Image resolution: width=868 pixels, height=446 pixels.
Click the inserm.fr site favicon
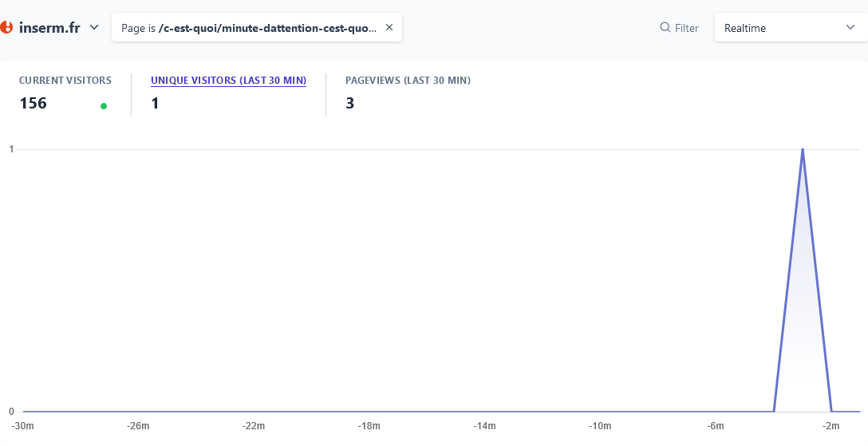pos(6,27)
